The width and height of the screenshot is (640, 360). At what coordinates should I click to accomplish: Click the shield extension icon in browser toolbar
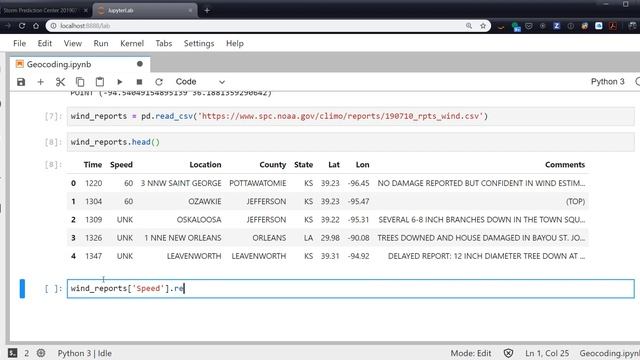coord(529,26)
